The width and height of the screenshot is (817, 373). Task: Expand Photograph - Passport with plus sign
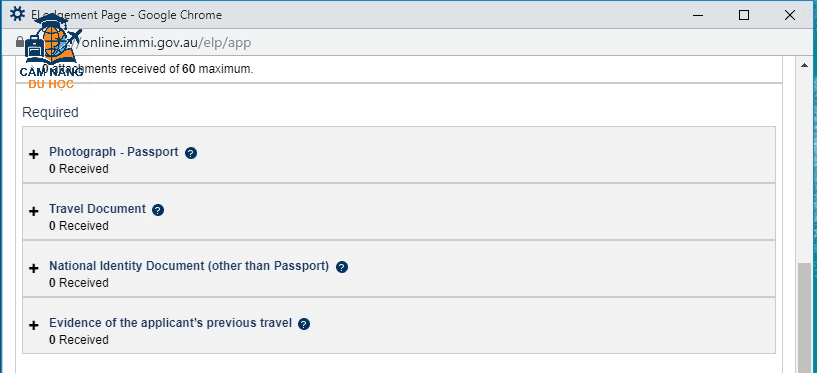click(x=34, y=155)
